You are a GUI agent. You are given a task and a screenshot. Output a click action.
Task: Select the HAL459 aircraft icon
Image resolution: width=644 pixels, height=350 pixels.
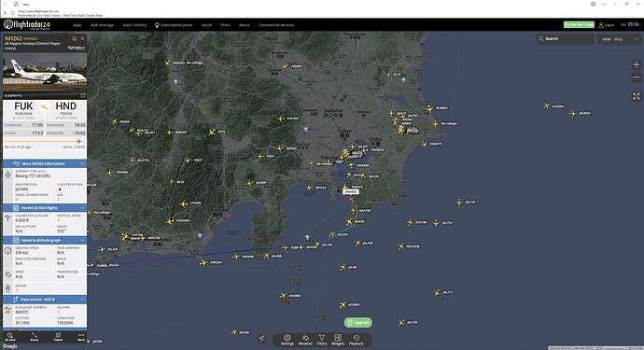click(x=281, y=119)
